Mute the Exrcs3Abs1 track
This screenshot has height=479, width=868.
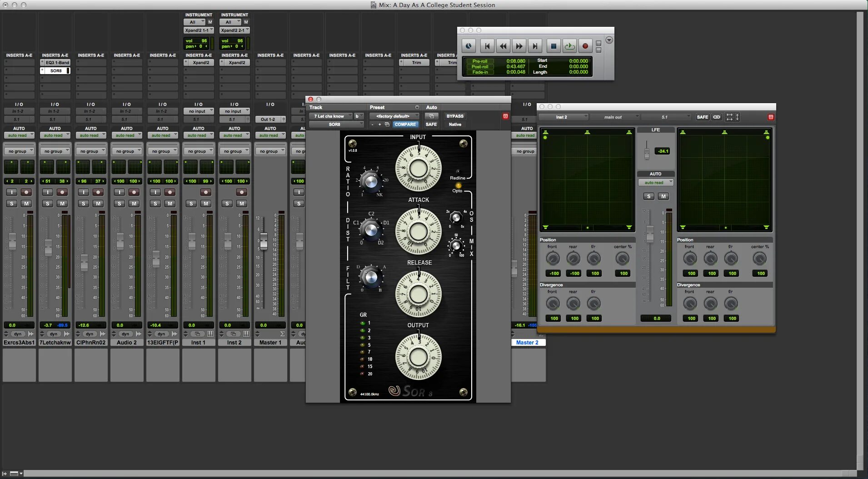tap(26, 204)
